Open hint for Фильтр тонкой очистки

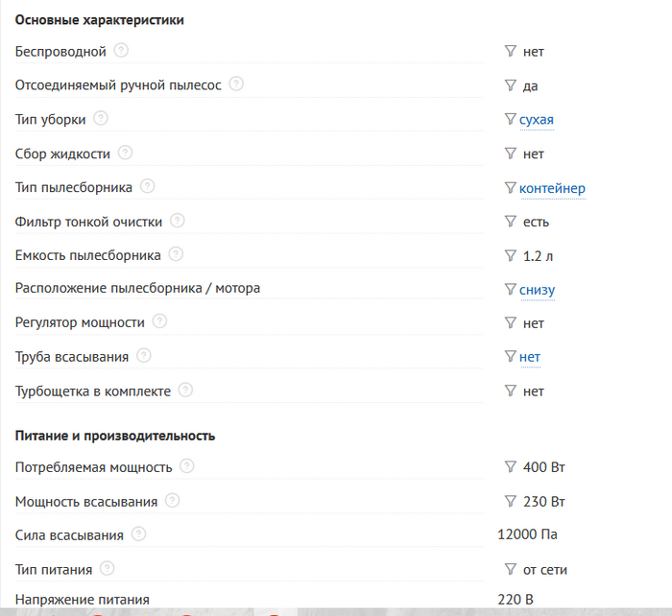(x=178, y=221)
